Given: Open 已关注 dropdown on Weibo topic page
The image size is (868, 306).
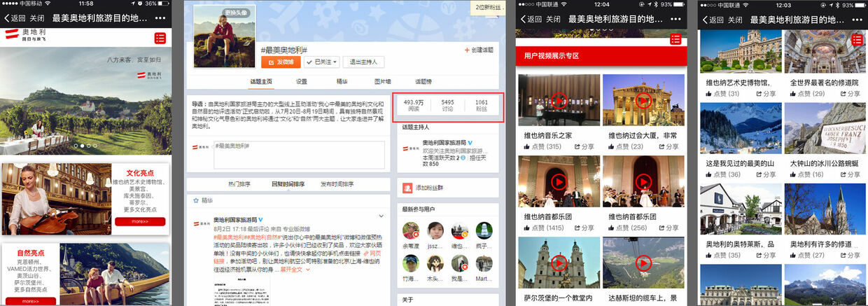Looking at the screenshot, I should 322,62.
